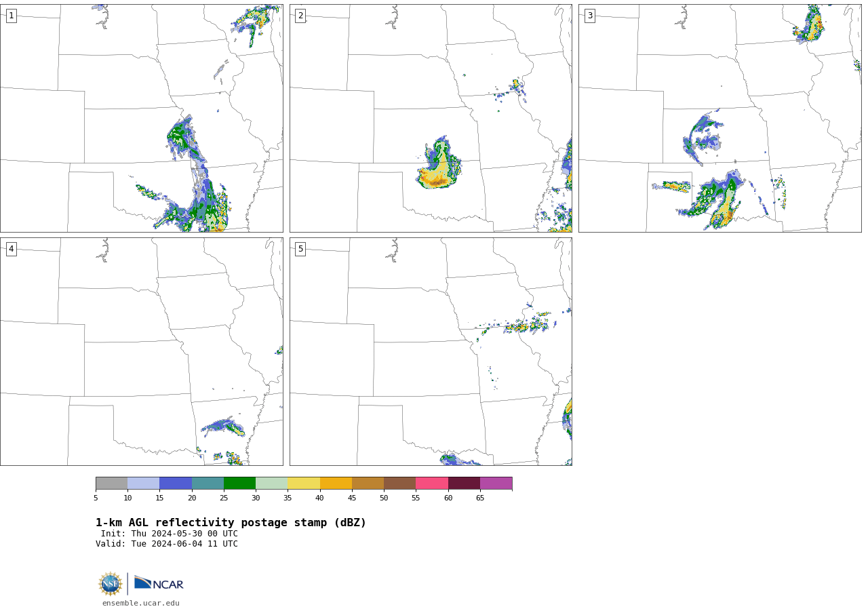Click the blue 15-20 dBZ swatch

point(176,484)
